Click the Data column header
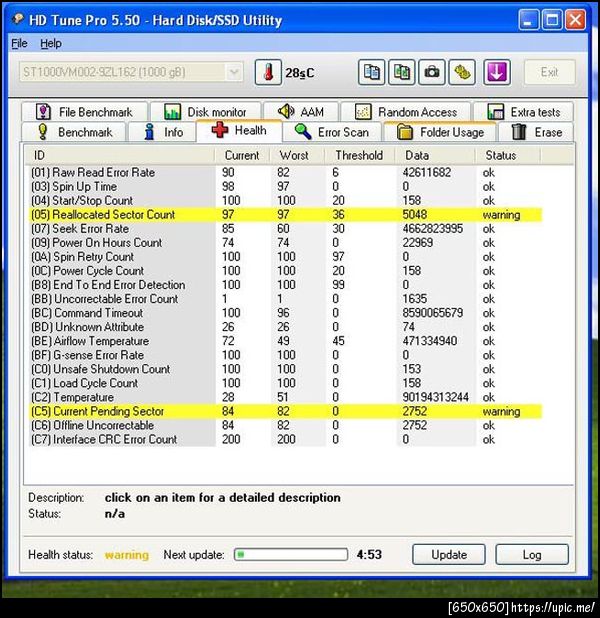Image resolution: width=600 pixels, height=618 pixels. [435, 155]
